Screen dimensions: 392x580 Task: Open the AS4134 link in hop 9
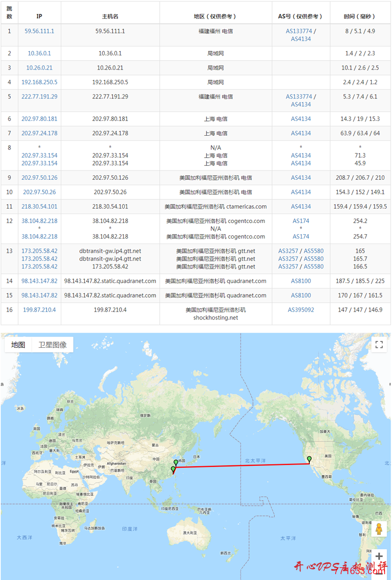301,177
